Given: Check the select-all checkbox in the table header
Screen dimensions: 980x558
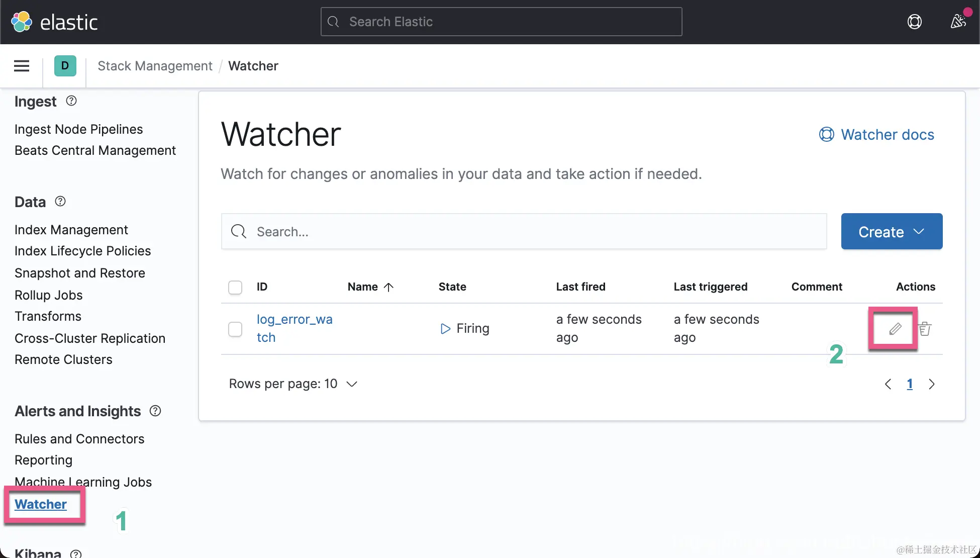Looking at the screenshot, I should click(x=235, y=287).
